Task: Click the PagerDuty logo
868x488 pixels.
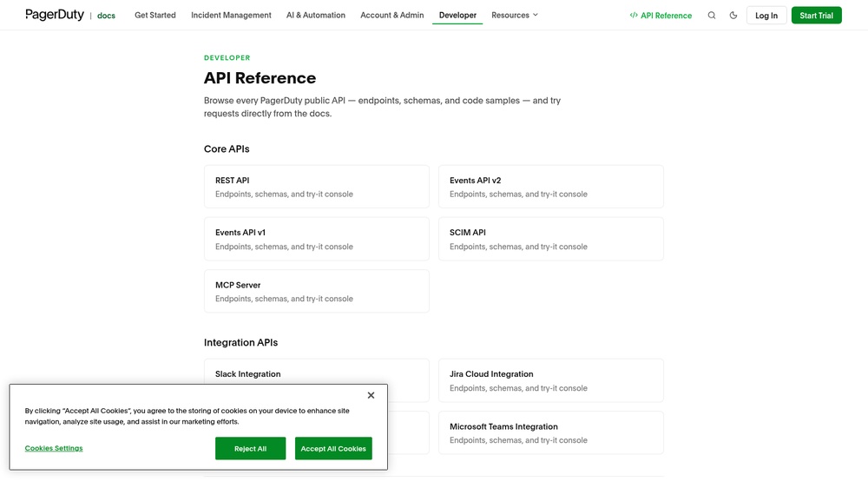Action: click(x=55, y=15)
